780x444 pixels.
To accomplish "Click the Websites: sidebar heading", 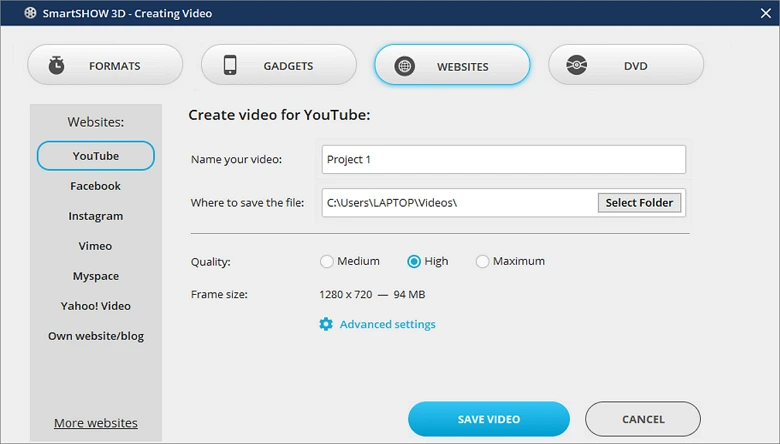I will pos(96,122).
